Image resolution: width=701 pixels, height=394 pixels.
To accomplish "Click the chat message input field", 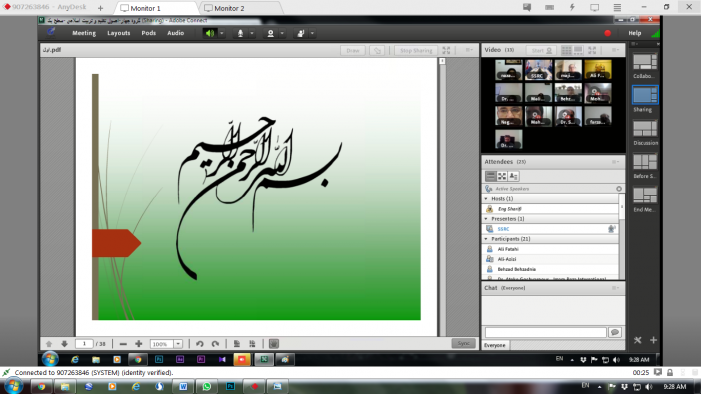I will tap(545, 332).
